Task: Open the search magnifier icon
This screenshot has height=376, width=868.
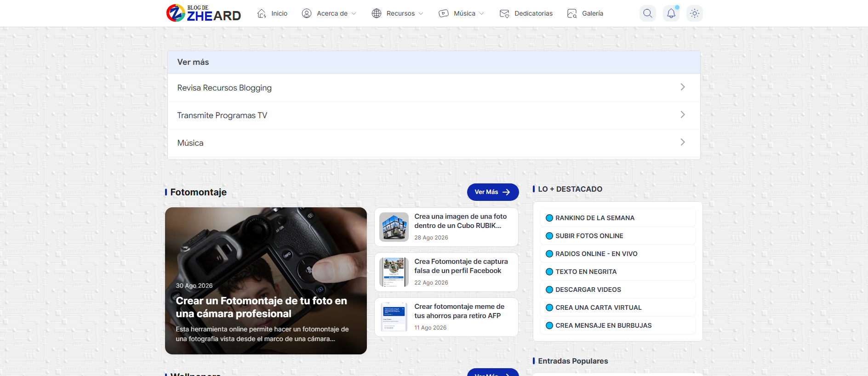Action: click(x=648, y=13)
